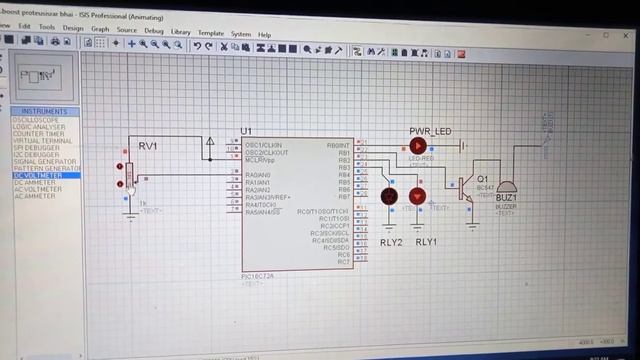
Task: Click the Export Section toolbar icon
Action: (39, 41)
